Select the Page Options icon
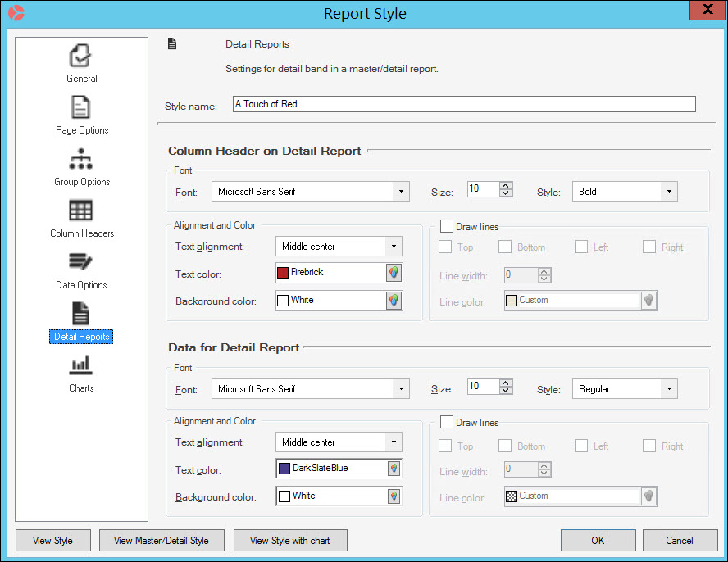The image size is (728, 562). 81,115
